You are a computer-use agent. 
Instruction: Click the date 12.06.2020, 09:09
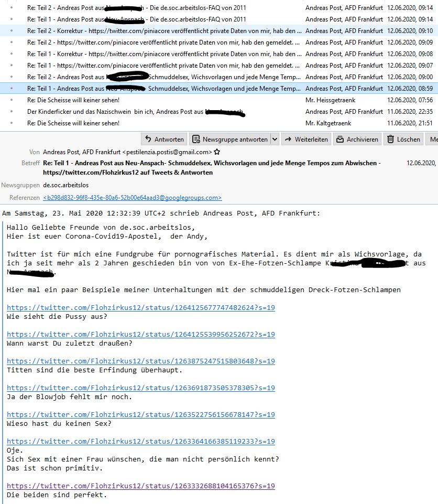click(x=410, y=42)
